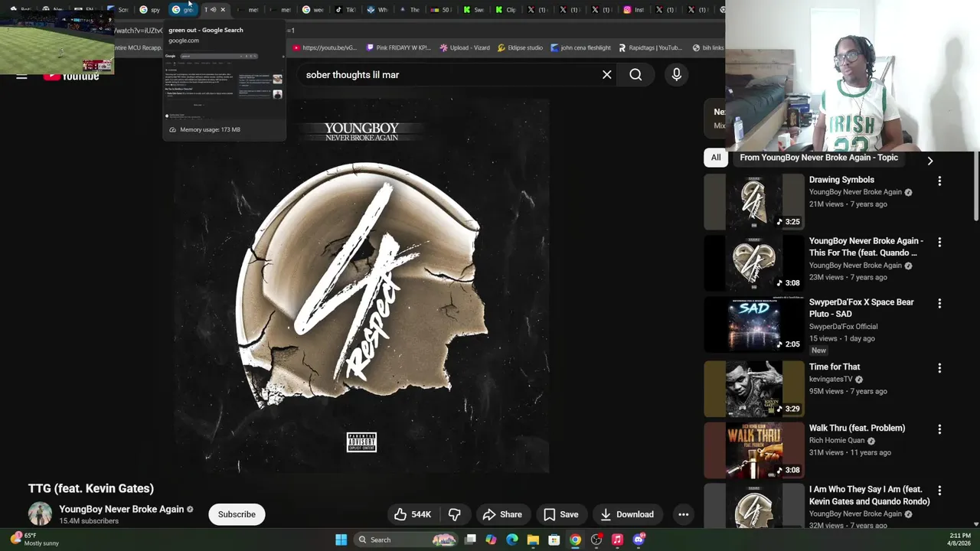Switch to the TikTok browser tab
The image size is (980, 551).
click(346, 10)
